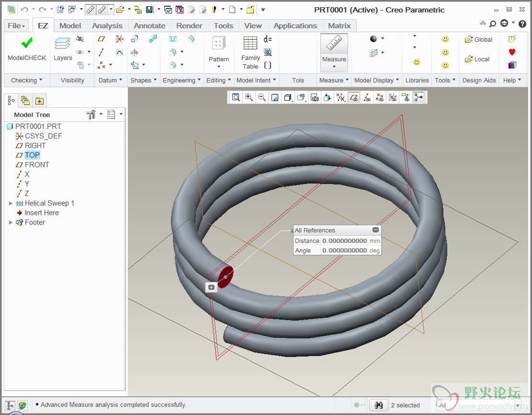Image resolution: width=532 pixels, height=415 pixels.
Task: Open the Family Table
Action: click(250, 52)
